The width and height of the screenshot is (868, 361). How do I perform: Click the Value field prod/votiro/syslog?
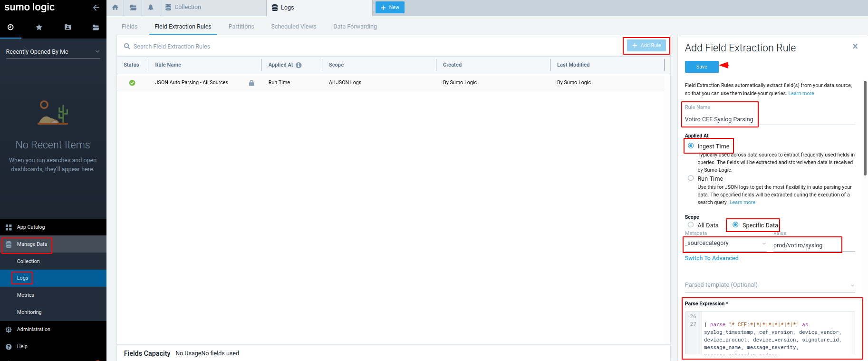[813, 245]
